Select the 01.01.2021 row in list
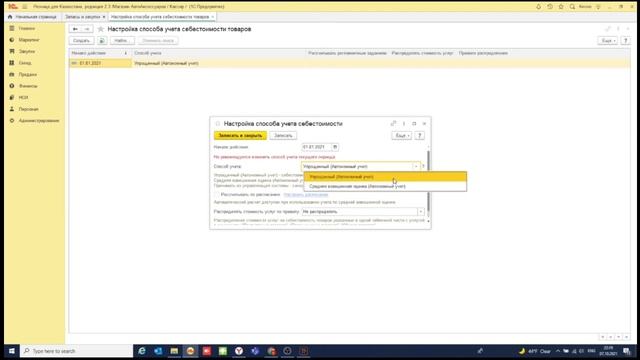640x360 pixels. (350, 63)
